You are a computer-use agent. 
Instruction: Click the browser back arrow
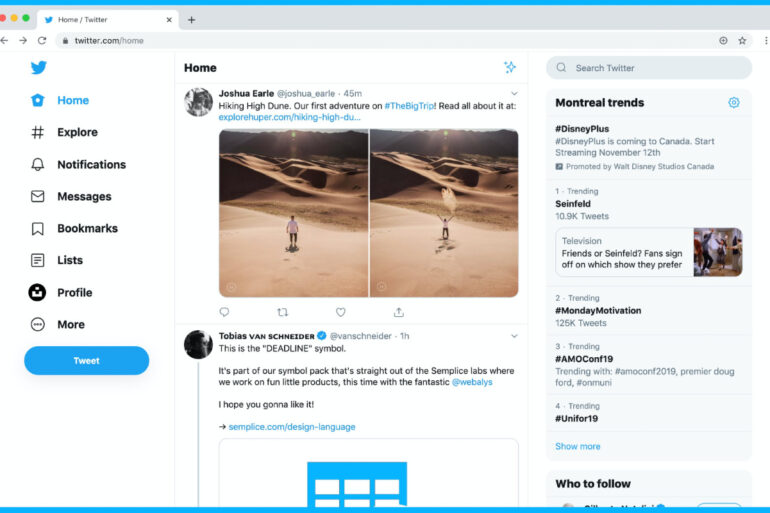(4, 40)
